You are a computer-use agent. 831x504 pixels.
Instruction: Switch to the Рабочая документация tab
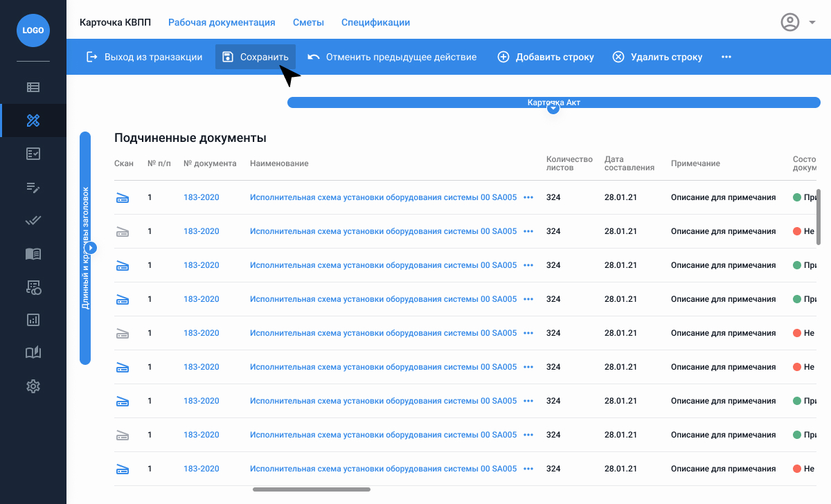222,22
